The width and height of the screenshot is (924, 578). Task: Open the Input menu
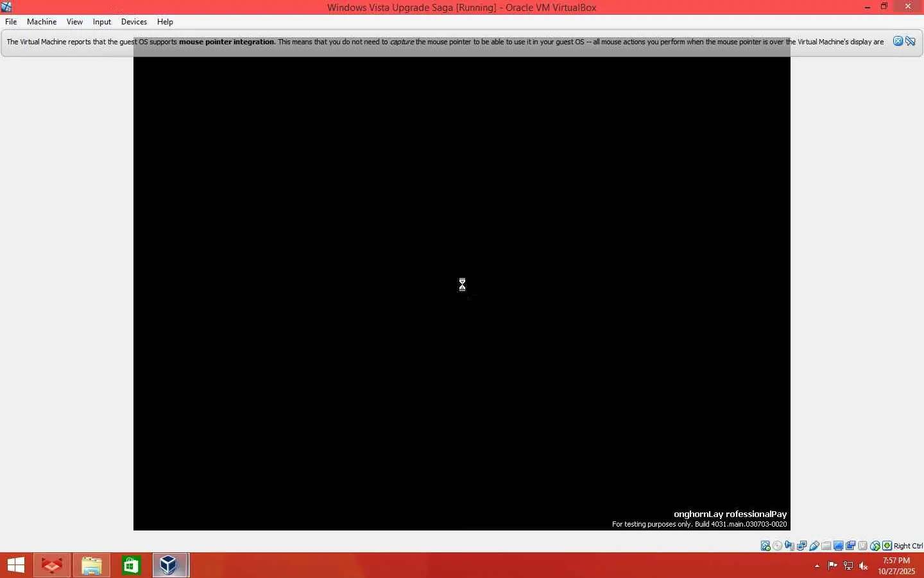102,22
